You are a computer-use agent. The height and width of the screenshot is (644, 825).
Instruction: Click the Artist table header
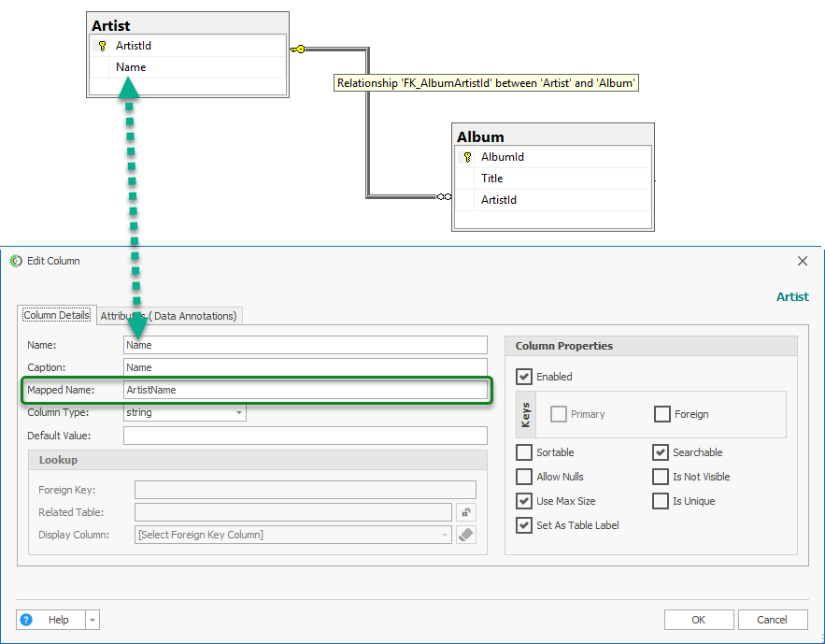[x=188, y=24]
